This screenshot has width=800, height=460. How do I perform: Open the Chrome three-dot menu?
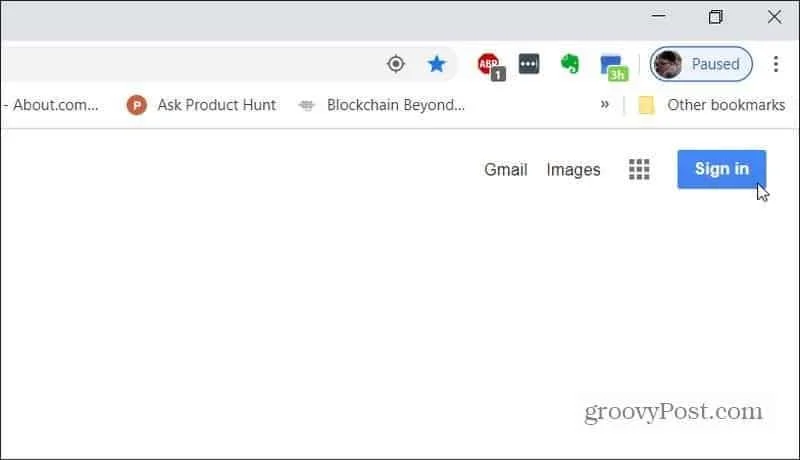click(776, 64)
